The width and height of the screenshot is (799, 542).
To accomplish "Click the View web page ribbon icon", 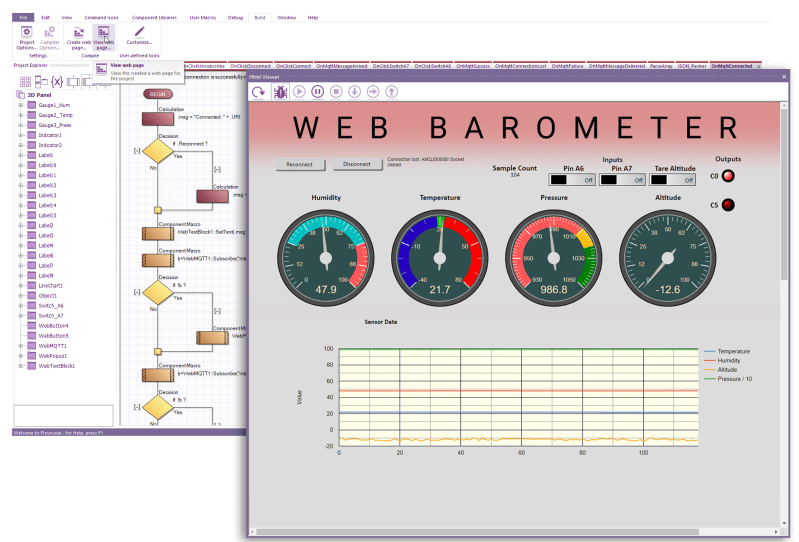I will [103, 38].
